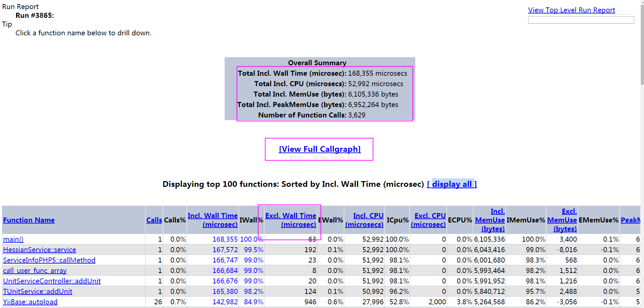Drill into TUnitService::addUnit
The height and width of the screenshot is (308, 644).
pyautogui.click(x=37, y=292)
